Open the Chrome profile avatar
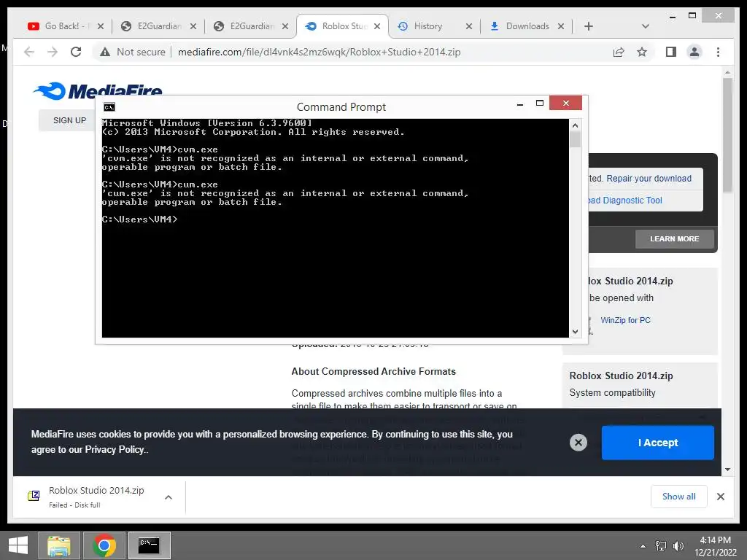This screenshot has height=560, width=747. tap(694, 52)
